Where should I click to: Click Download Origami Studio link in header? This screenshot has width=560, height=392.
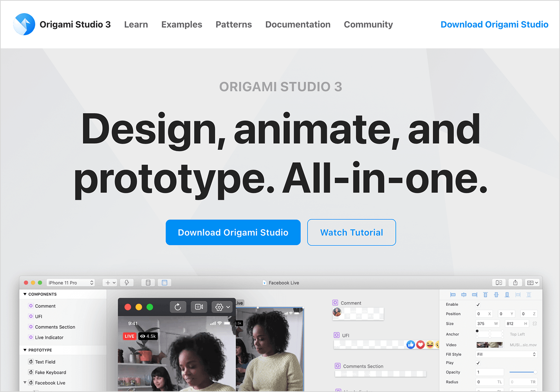tap(494, 24)
